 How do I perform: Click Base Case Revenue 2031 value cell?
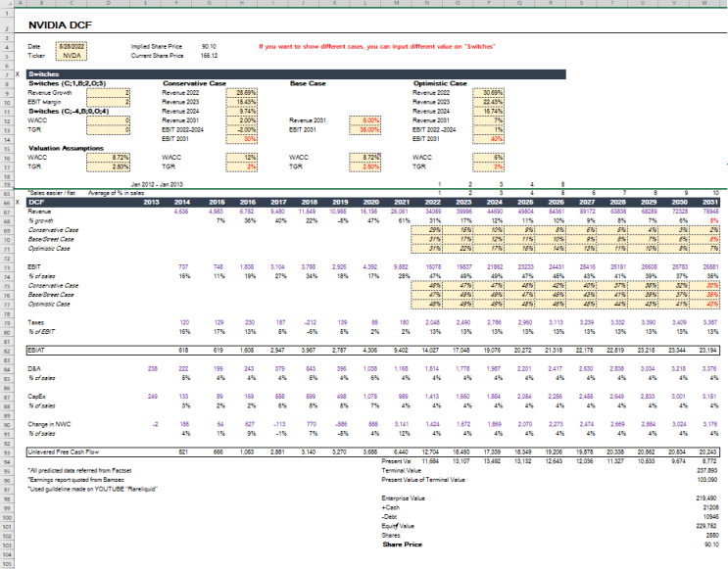(x=364, y=120)
